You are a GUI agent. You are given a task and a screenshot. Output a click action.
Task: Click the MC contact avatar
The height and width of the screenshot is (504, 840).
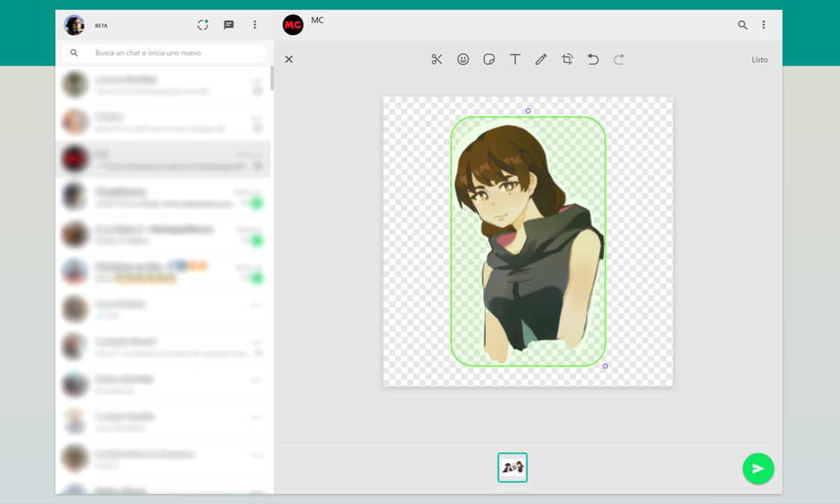pyautogui.click(x=293, y=25)
